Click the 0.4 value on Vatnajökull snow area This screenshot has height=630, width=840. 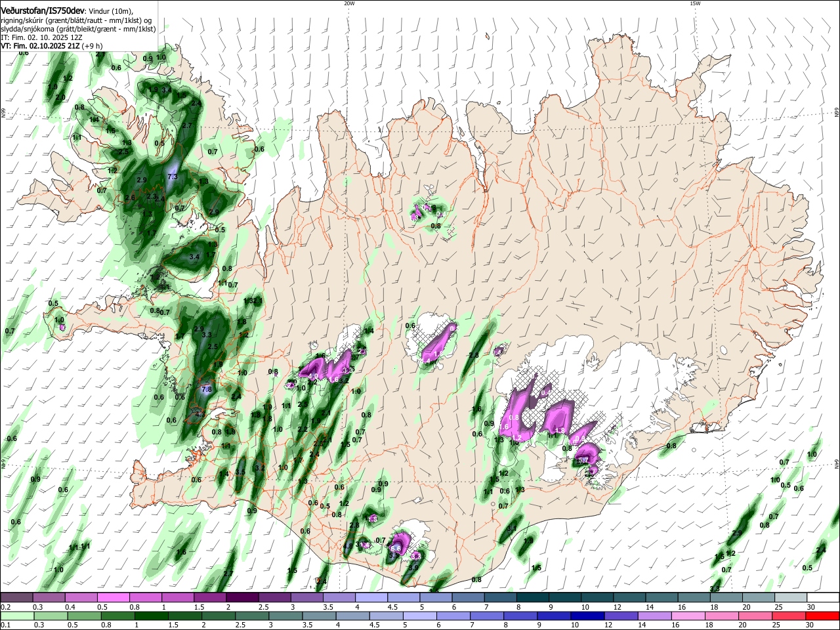[545, 392]
